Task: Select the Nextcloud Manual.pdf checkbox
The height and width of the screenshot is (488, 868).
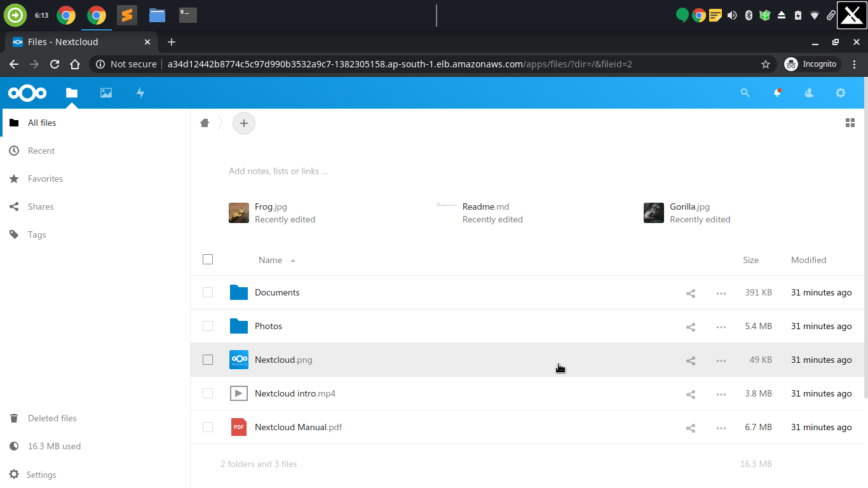Action: [208, 427]
